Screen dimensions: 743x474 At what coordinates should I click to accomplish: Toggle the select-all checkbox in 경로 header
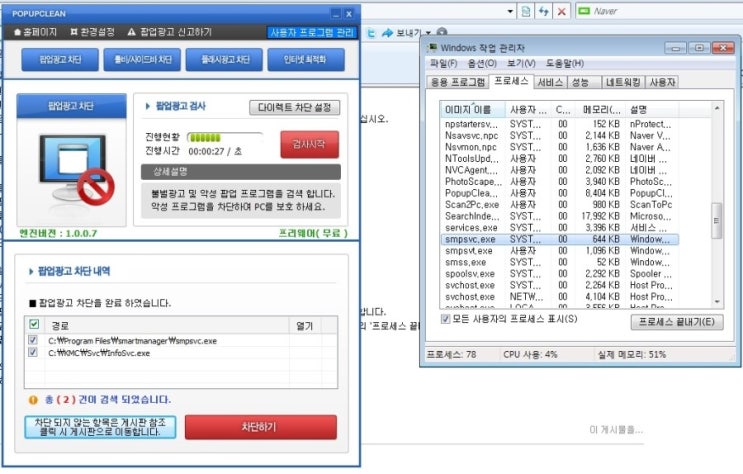coord(34,324)
